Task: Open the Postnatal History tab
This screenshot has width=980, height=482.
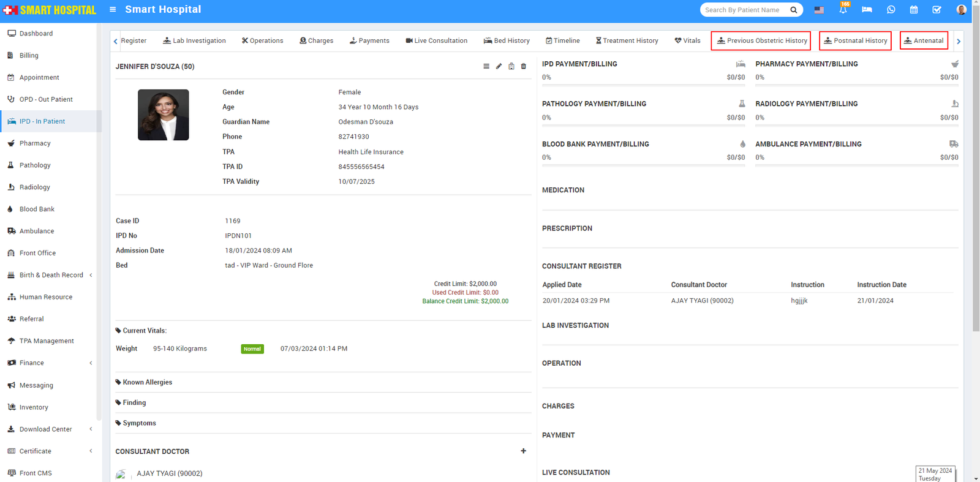Action: [855, 41]
